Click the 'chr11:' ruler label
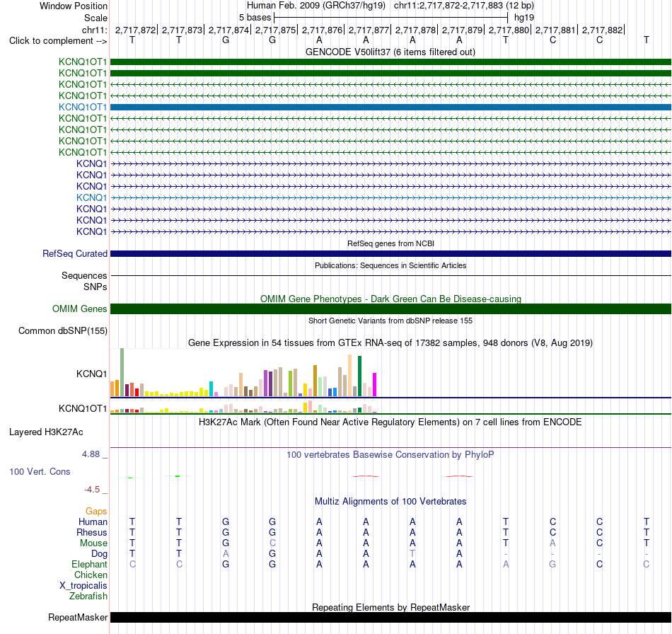This screenshot has width=672, height=634. click(95, 30)
